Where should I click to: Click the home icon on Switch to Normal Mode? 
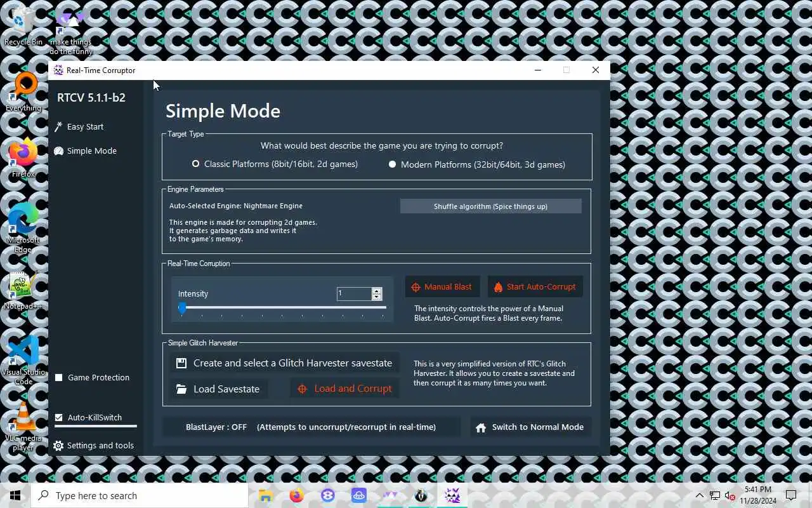(x=481, y=427)
